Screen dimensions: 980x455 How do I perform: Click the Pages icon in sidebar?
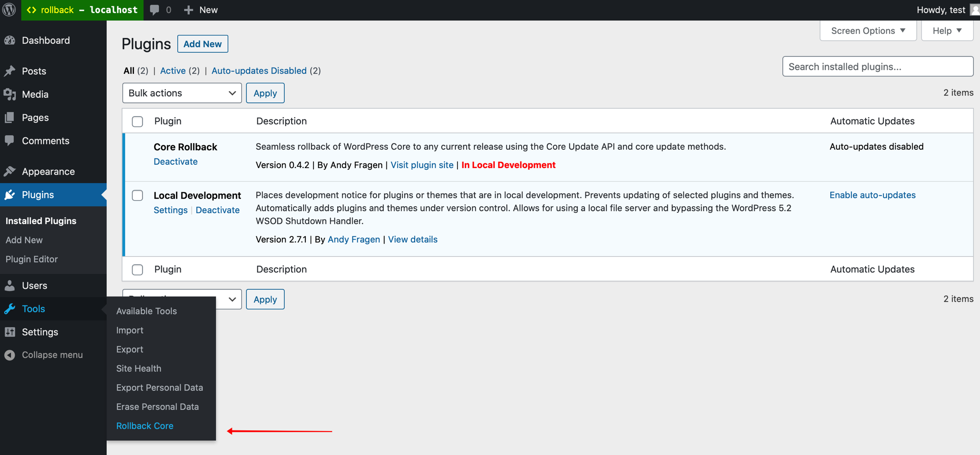(x=10, y=118)
